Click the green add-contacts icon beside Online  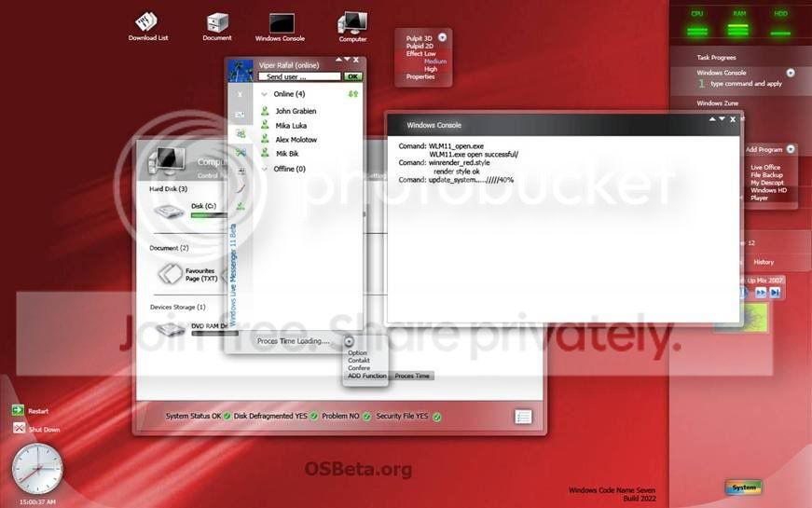coord(353,94)
